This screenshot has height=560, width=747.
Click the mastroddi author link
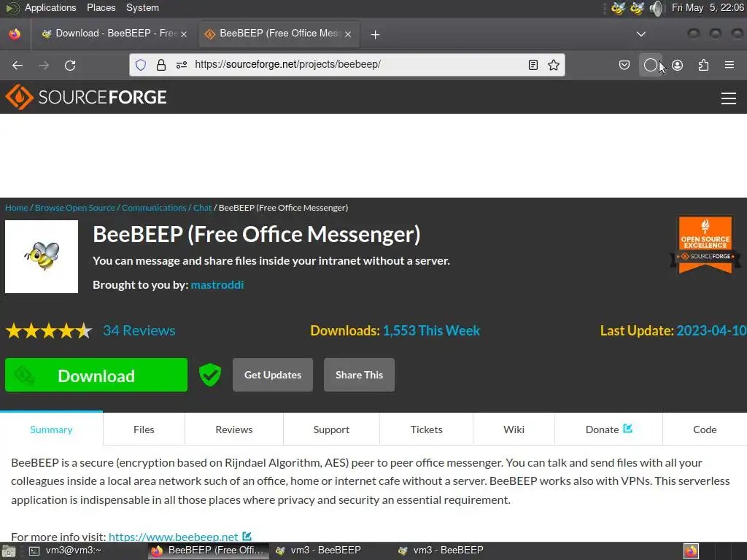pos(217,284)
